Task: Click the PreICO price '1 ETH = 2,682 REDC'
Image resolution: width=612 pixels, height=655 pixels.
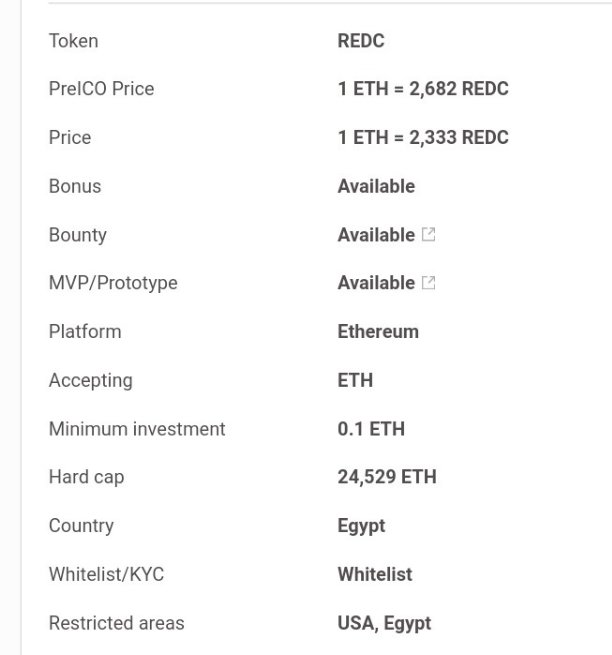Action: [423, 89]
